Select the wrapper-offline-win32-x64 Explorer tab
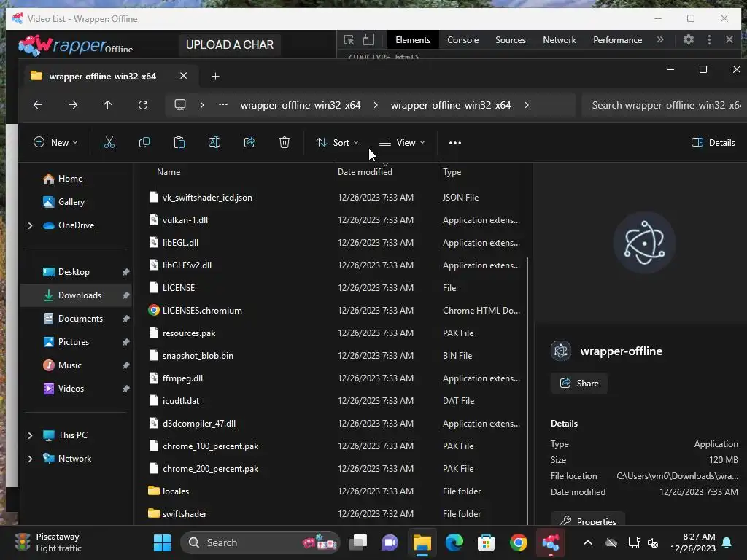 point(102,76)
